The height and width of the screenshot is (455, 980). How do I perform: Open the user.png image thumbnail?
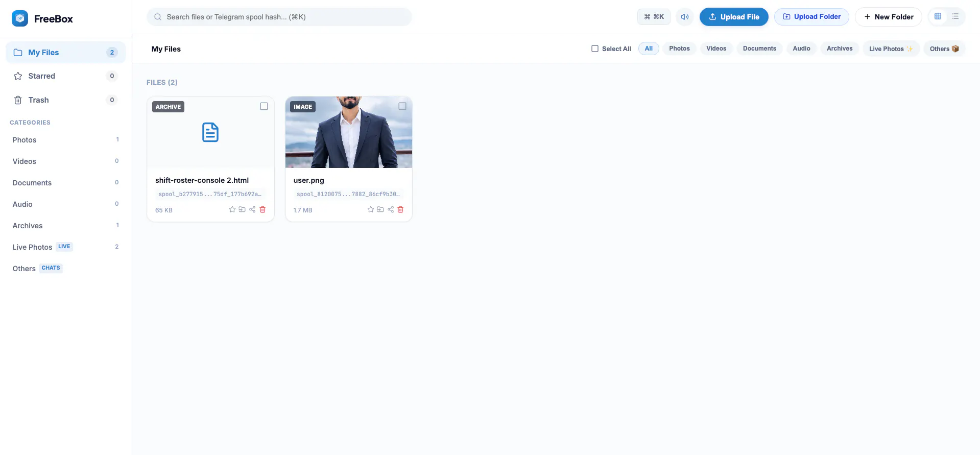349,132
